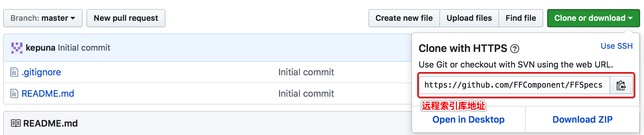Select Download ZIP option
This screenshot has width=644, height=135.
pos(583,119)
